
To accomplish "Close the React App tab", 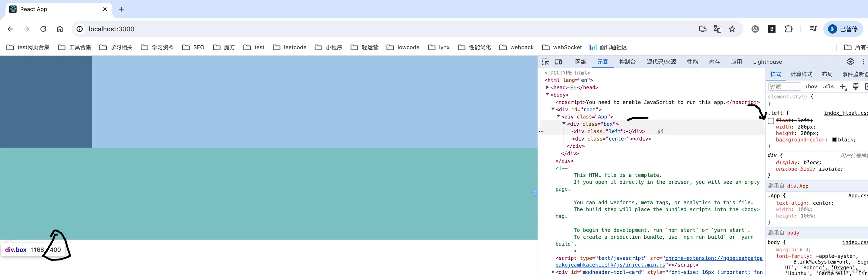I will pyautogui.click(x=105, y=9).
